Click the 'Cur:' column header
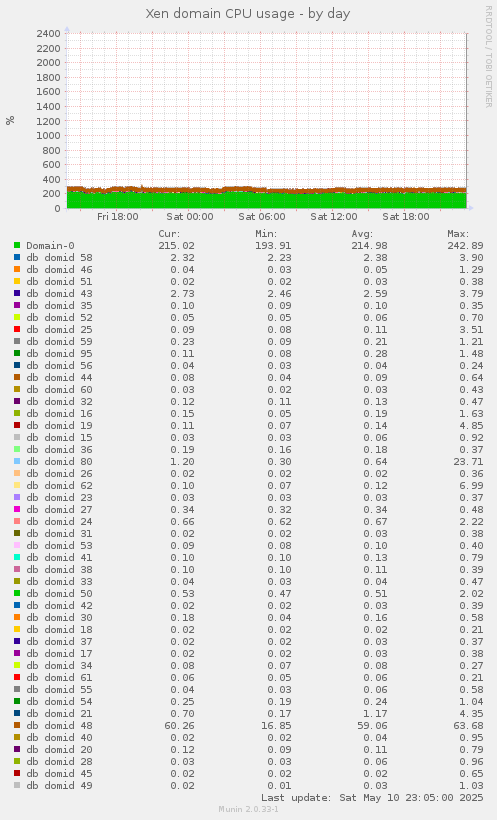Screen dimensions: 497x820 pyautogui.click(x=170, y=234)
